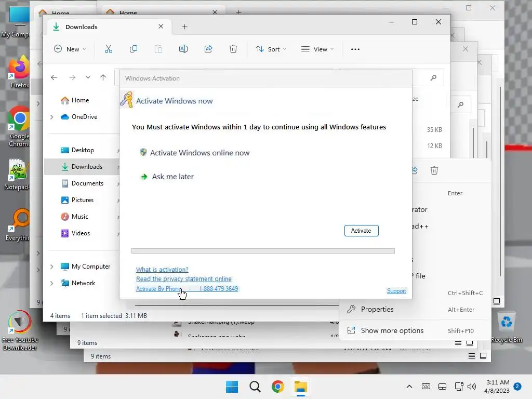Click the Paste clipboard icon in toolbar
532x399 pixels.
pyautogui.click(x=158, y=49)
